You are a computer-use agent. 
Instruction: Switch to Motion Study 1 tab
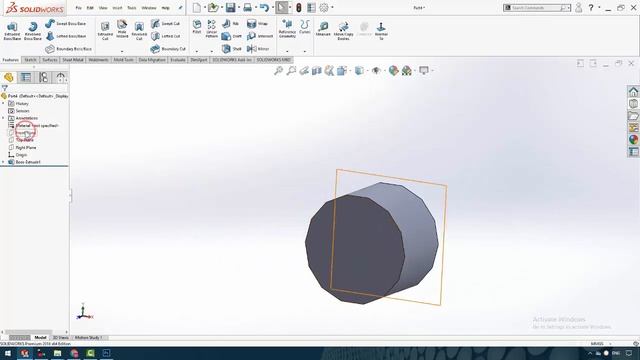88,338
